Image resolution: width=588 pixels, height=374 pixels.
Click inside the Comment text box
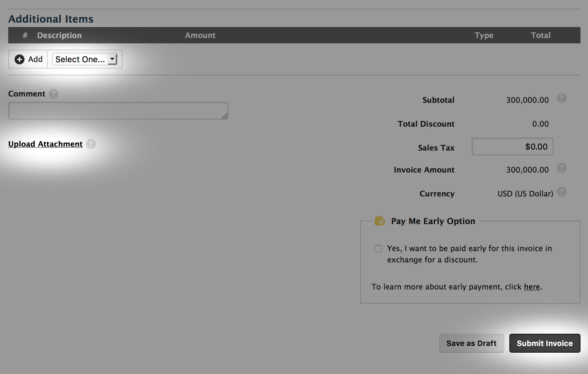(118, 111)
